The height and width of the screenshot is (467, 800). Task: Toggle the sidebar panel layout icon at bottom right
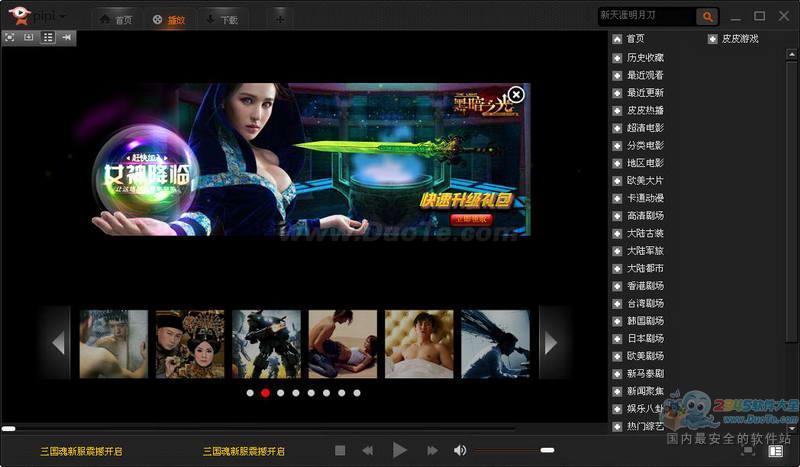click(776, 451)
